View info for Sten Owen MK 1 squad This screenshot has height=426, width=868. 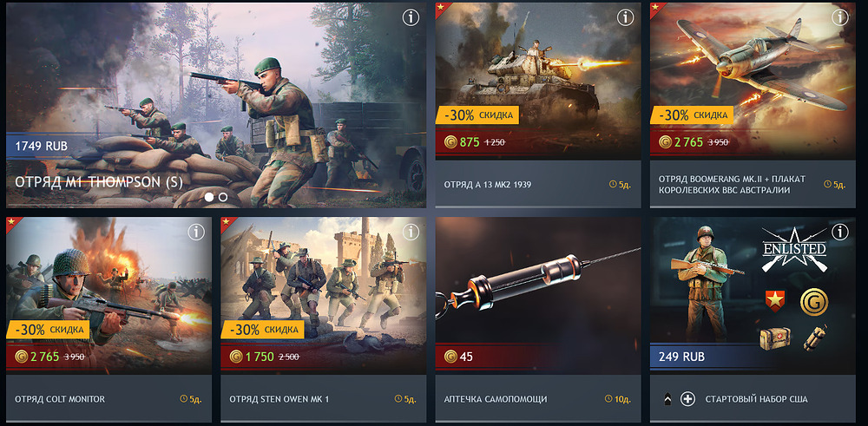tap(411, 233)
